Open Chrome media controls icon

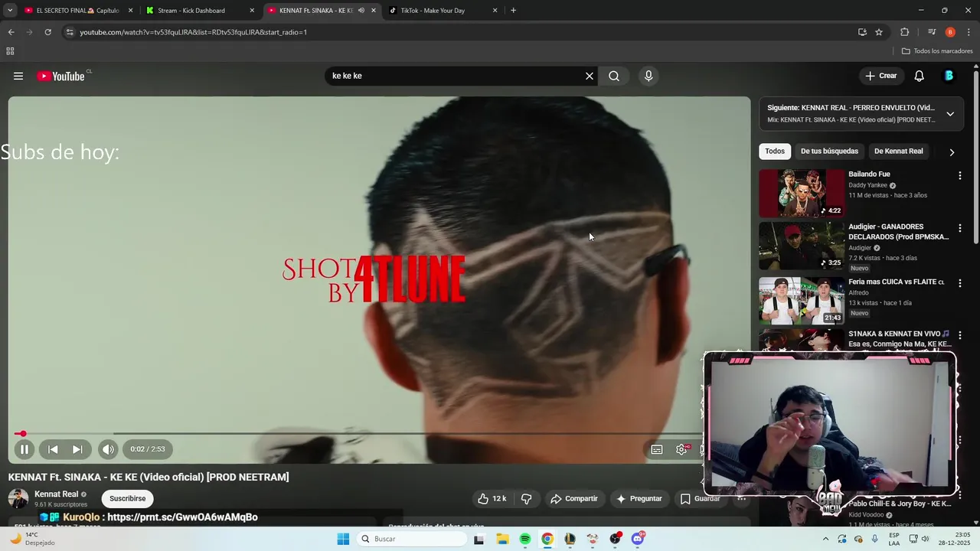click(x=932, y=32)
